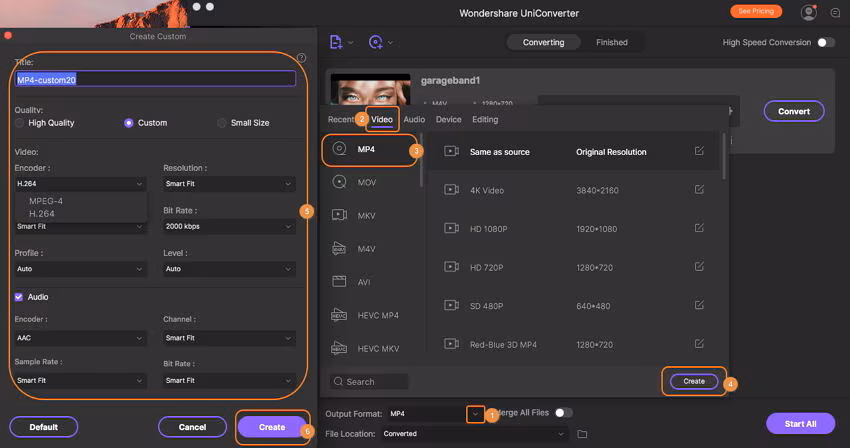Toggle High Speed Conversion switch
The width and height of the screenshot is (850, 448).
click(826, 42)
